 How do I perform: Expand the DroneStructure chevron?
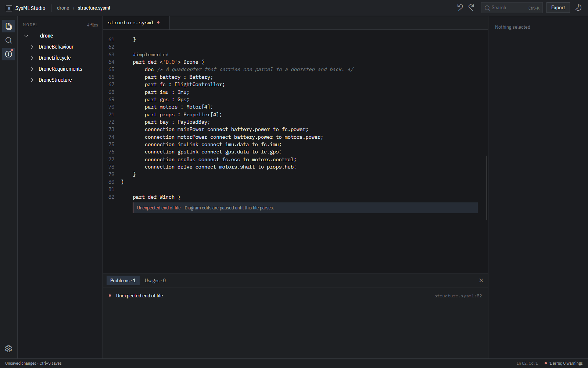tap(32, 80)
